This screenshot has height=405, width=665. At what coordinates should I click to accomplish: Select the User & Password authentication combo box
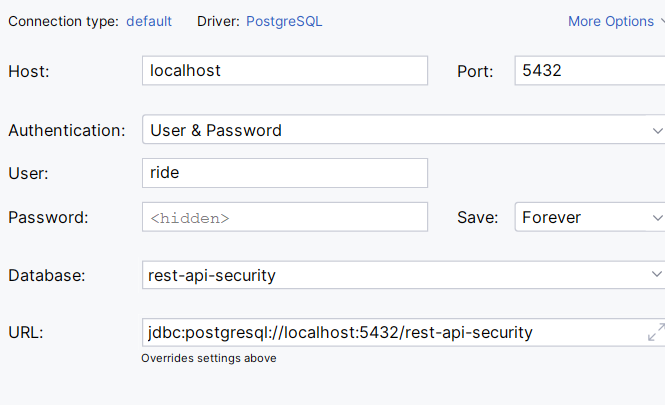point(403,129)
